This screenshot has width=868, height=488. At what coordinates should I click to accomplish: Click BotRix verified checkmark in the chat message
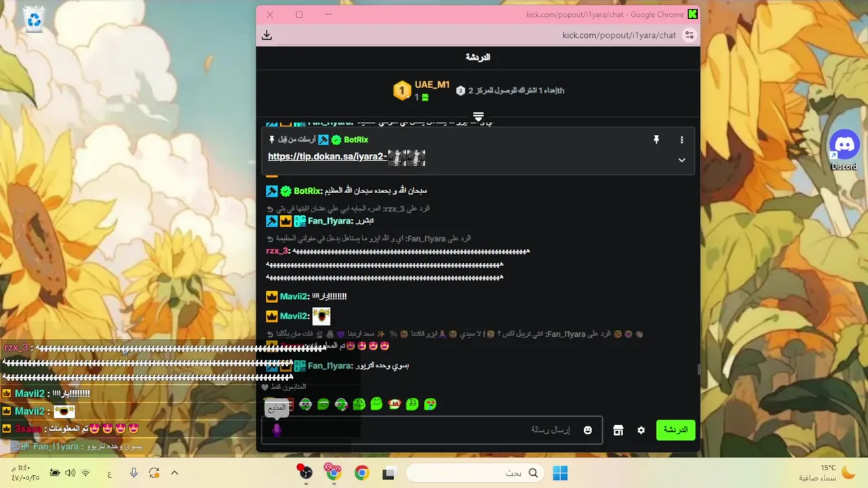pyautogui.click(x=286, y=191)
